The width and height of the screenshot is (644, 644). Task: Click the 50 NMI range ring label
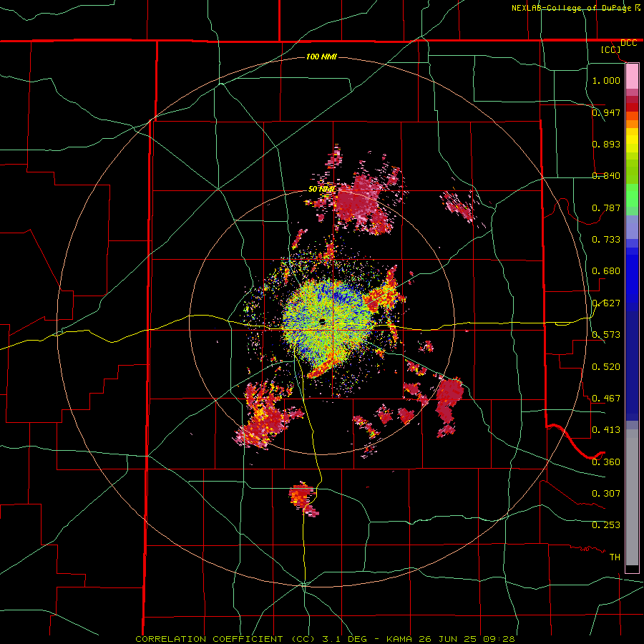[x=321, y=189]
